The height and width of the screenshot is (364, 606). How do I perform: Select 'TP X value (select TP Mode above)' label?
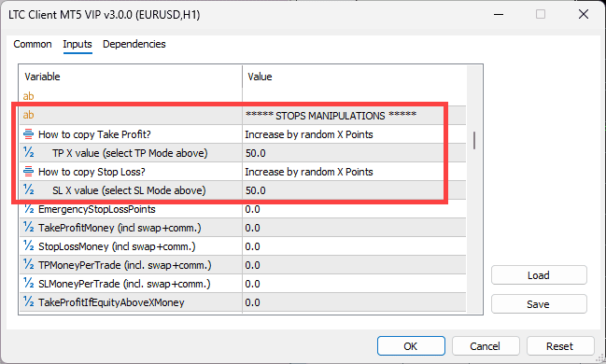click(x=130, y=153)
